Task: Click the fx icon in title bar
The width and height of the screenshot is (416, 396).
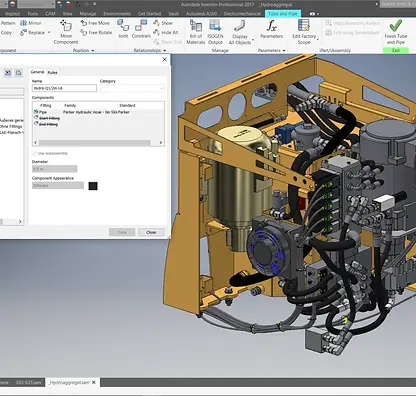Action: 78,4
